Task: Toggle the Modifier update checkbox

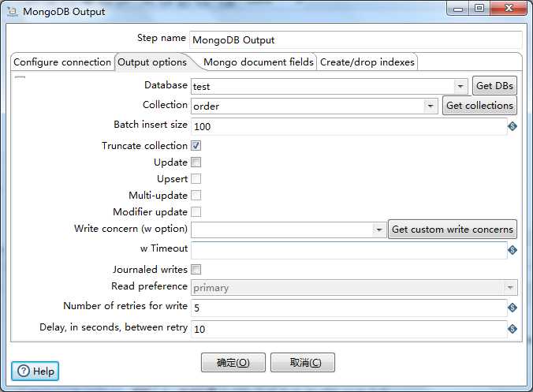Action: point(196,212)
